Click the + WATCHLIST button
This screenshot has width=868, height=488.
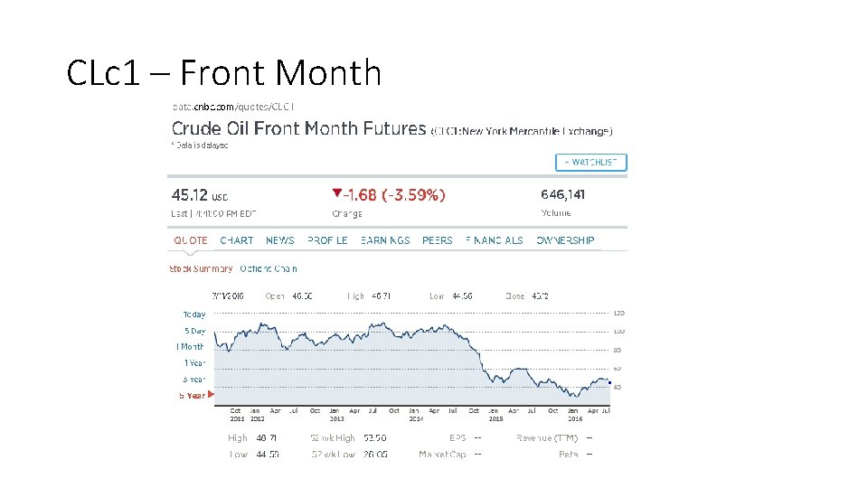pyautogui.click(x=590, y=162)
